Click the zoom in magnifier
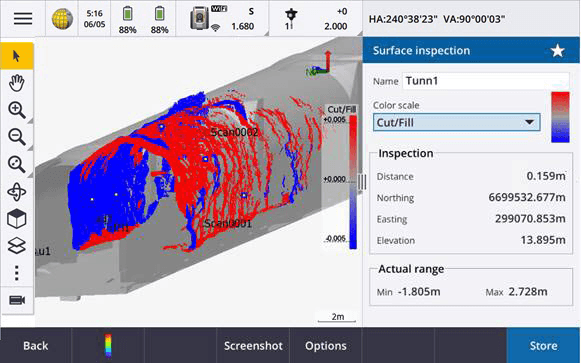The image size is (581, 363). coord(17,110)
